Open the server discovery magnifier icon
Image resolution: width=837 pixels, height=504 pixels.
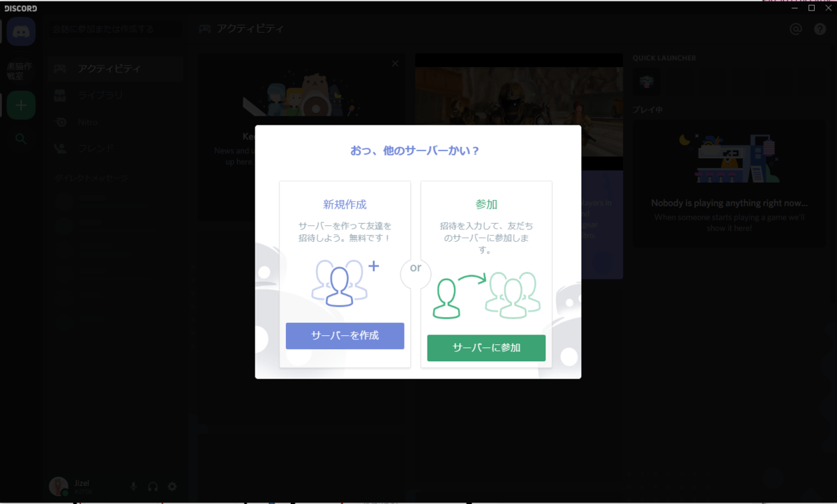(20, 139)
